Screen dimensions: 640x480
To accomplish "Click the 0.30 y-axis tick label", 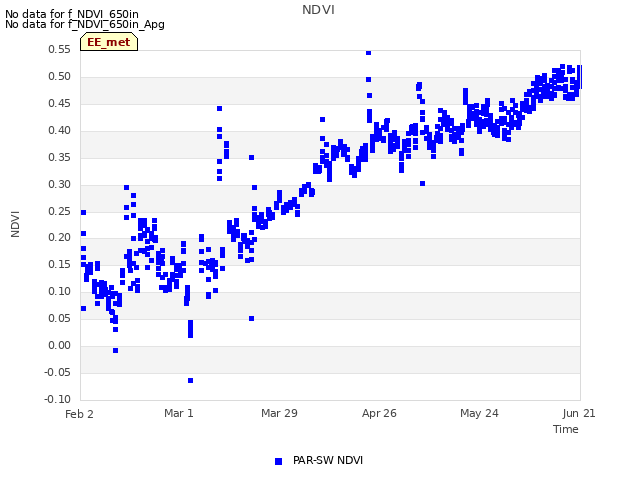I will point(59,184).
